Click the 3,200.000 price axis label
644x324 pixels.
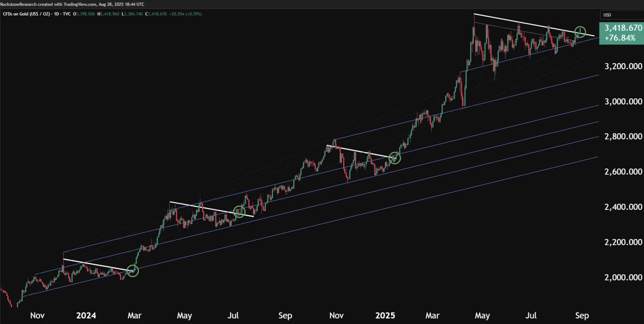623,66
